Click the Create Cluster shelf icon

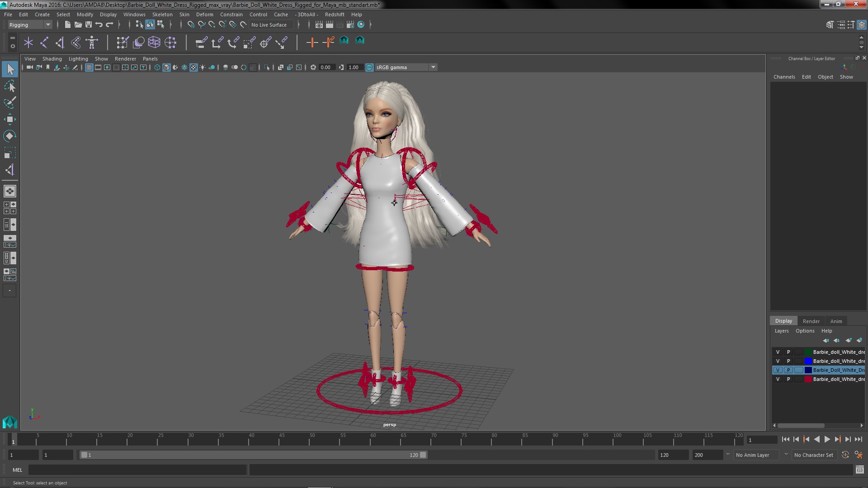pyautogui.click(x=170, y=42)
